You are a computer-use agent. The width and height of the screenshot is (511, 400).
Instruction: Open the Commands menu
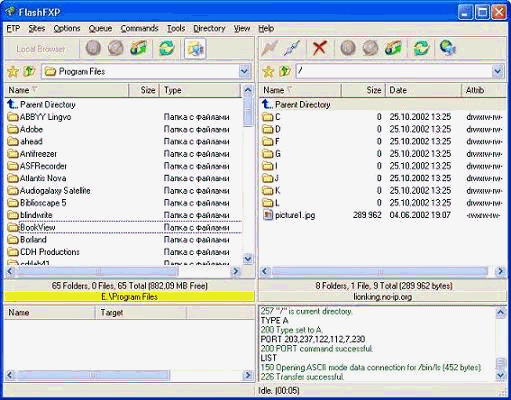(x=139, y=29)
